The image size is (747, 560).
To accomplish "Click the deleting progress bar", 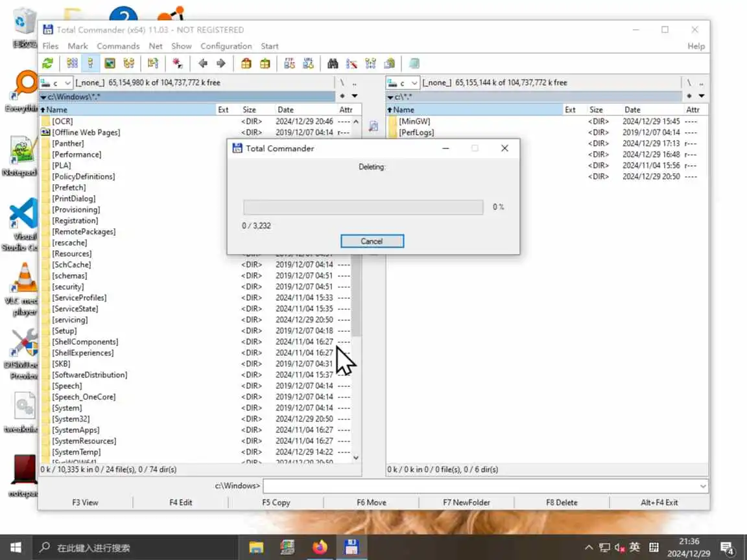I will point(363,207).
